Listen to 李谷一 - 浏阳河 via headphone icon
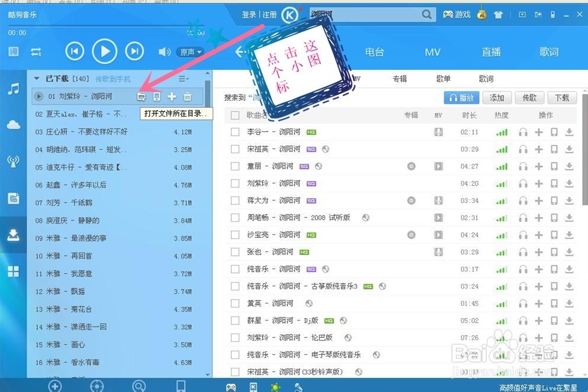 523,132
